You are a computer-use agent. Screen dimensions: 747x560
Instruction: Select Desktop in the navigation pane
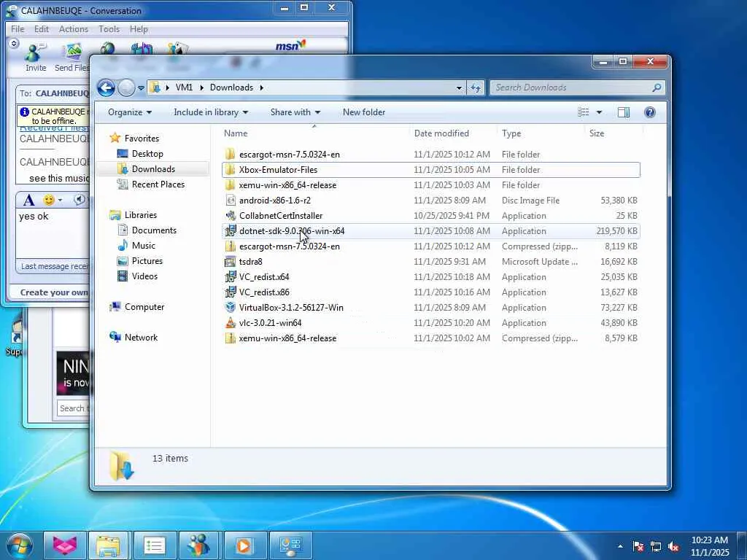tap(147, 154)
